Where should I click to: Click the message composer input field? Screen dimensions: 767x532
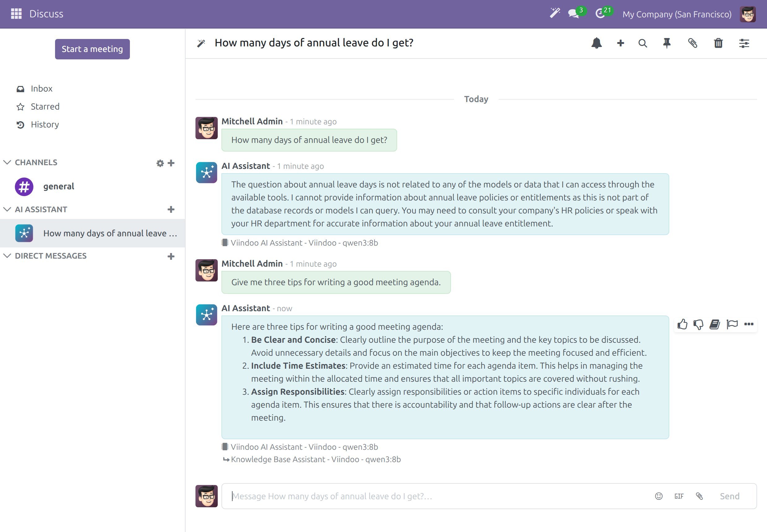point(437,496)
